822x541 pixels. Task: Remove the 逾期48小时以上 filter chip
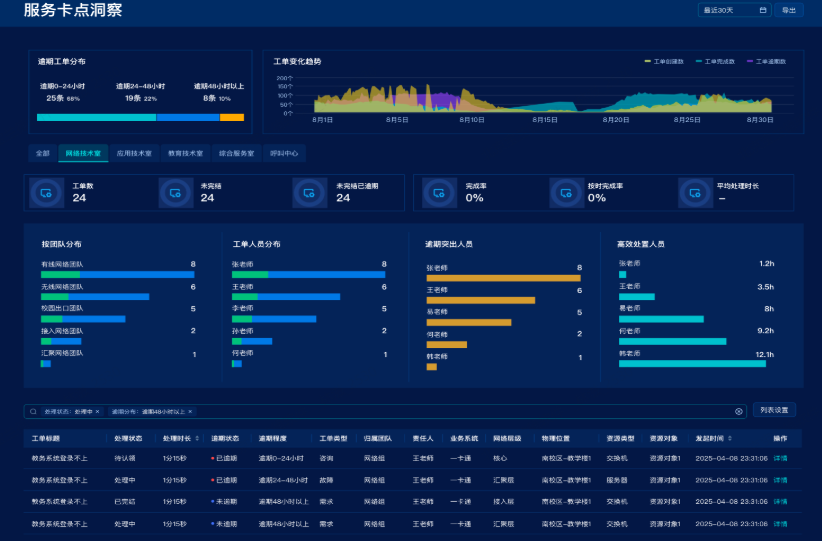pos(190,412)
